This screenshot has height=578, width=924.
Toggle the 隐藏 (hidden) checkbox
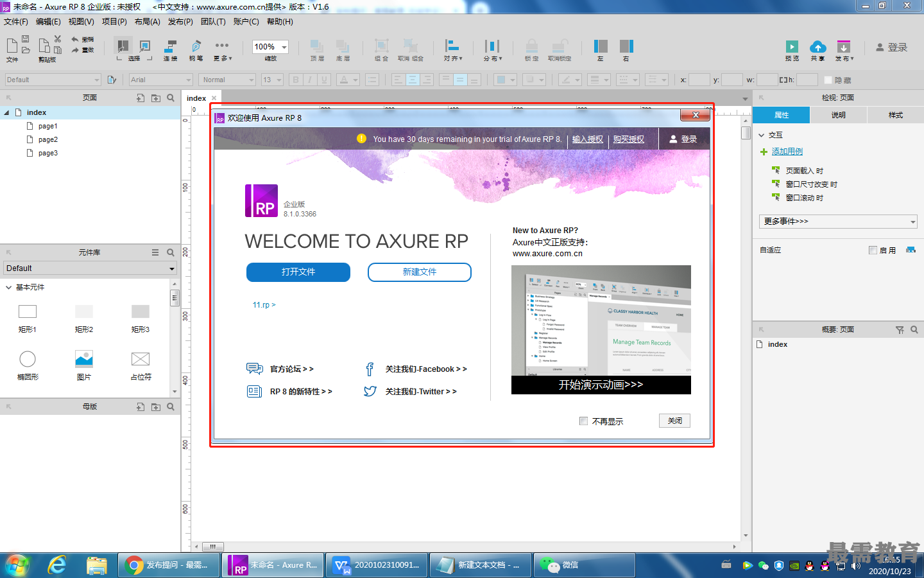828,80
